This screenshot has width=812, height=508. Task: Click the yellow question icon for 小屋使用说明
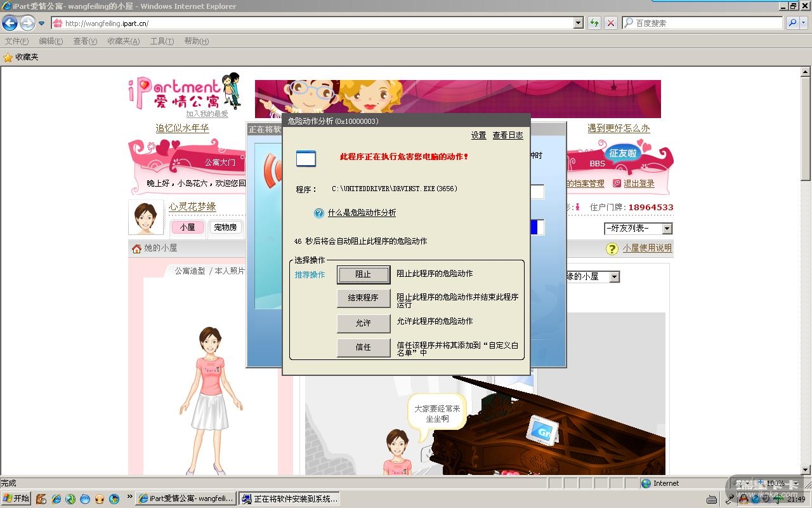(612, 249)
